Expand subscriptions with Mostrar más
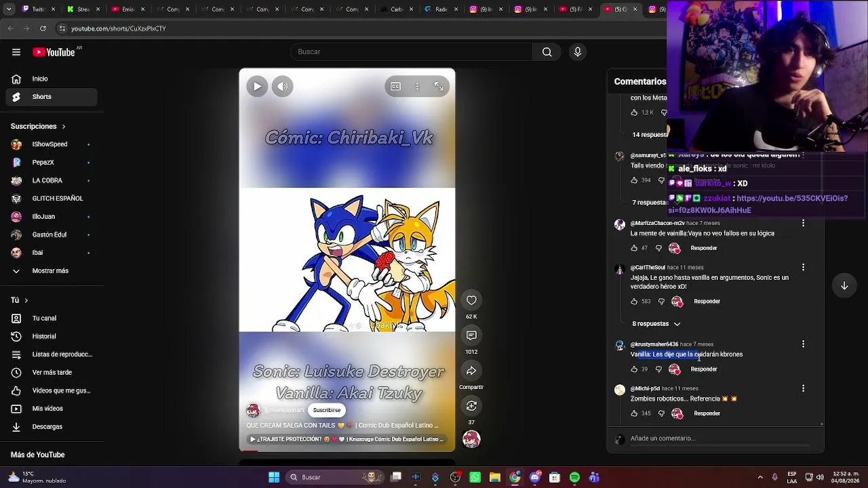This screenshot has height=488, width=868. [x=52, y=271]
